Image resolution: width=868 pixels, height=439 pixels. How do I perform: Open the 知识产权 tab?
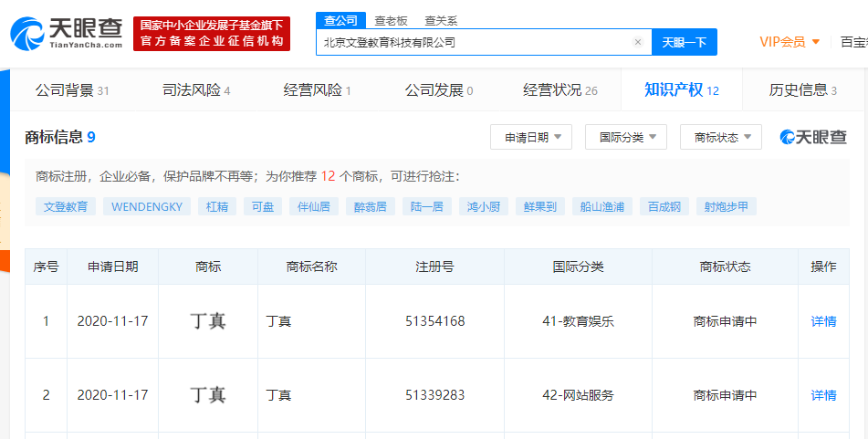[x=682, y=90]
